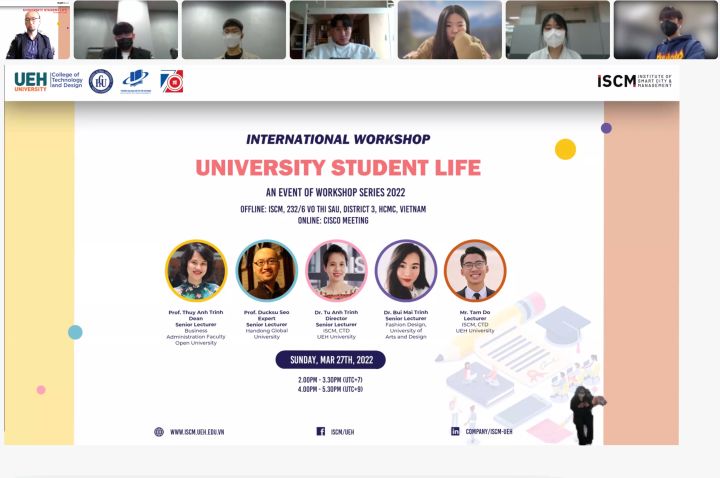Click the blue orbit university logo
720x478 pixels.
[135, 81]
